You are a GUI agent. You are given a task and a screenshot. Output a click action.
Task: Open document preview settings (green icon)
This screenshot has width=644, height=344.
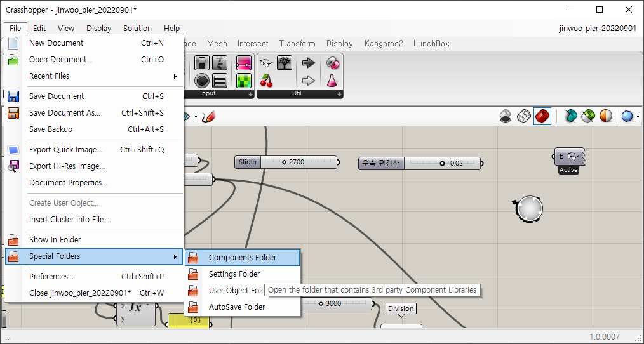click(587, 117)
